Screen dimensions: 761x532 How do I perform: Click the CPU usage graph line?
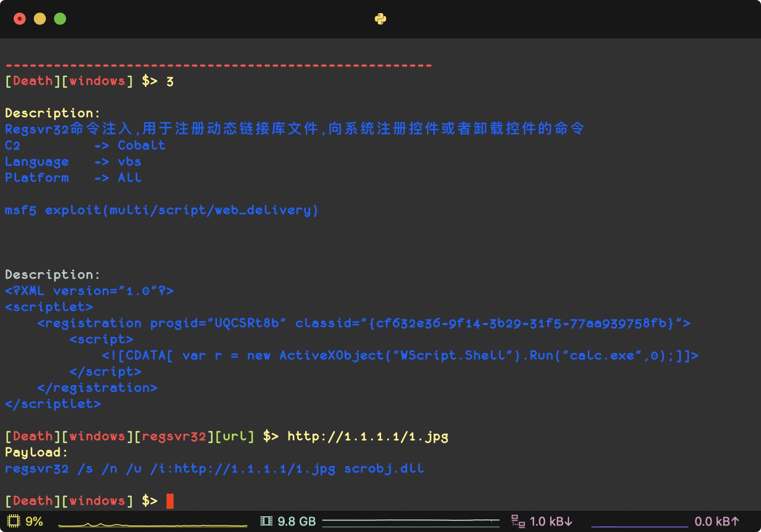[x=152, y=525]
